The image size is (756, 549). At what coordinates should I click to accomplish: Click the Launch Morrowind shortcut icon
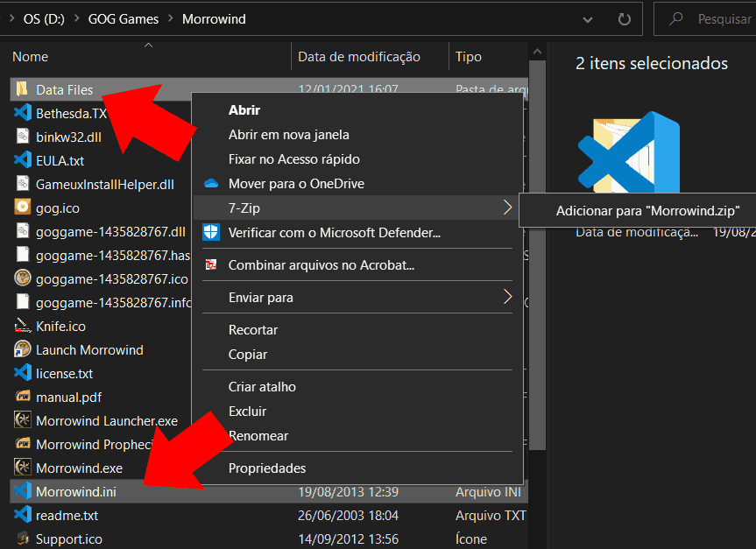coord(23,349)
